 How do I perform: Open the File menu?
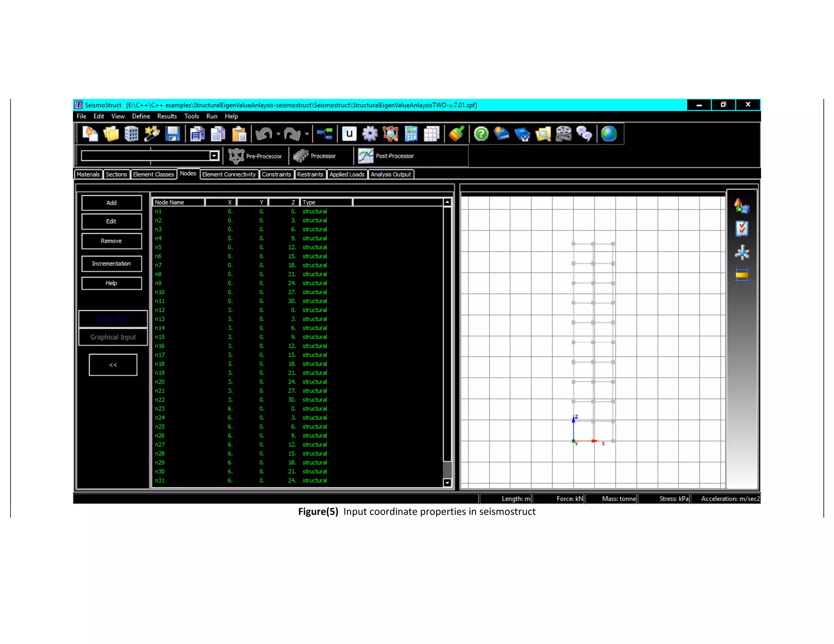pos(81,116)
